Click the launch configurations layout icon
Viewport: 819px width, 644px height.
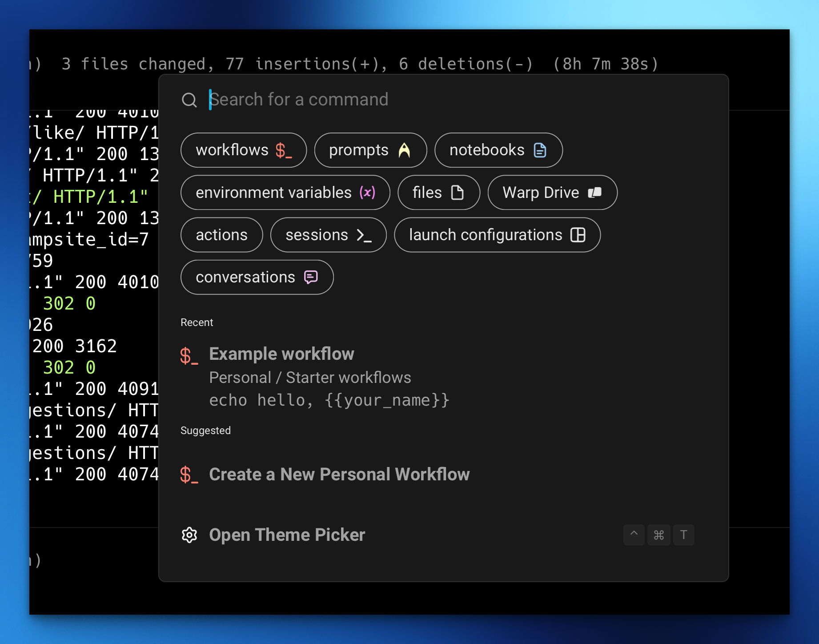(x=578, y=235)
